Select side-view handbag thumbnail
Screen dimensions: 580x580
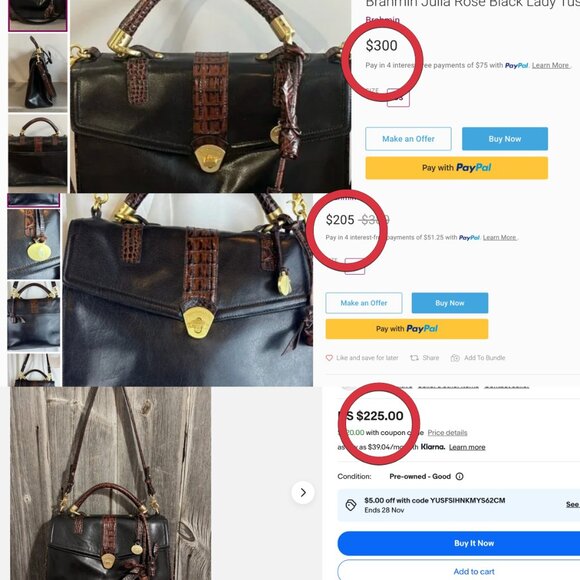pos(38,72)
